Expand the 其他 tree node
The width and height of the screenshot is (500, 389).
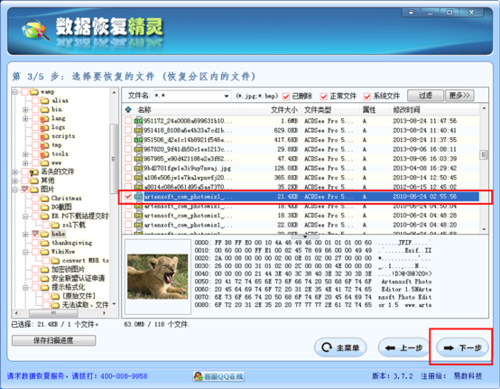pos(15,181)
